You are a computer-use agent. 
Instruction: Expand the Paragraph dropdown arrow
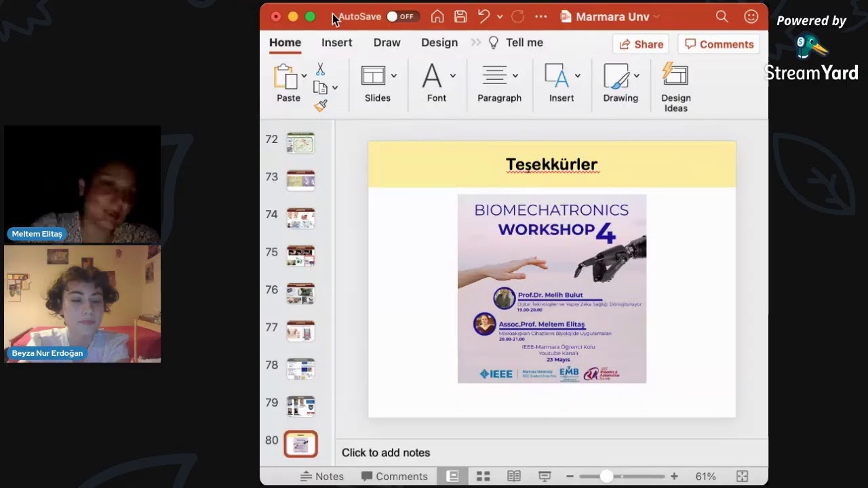click(515, 76)
